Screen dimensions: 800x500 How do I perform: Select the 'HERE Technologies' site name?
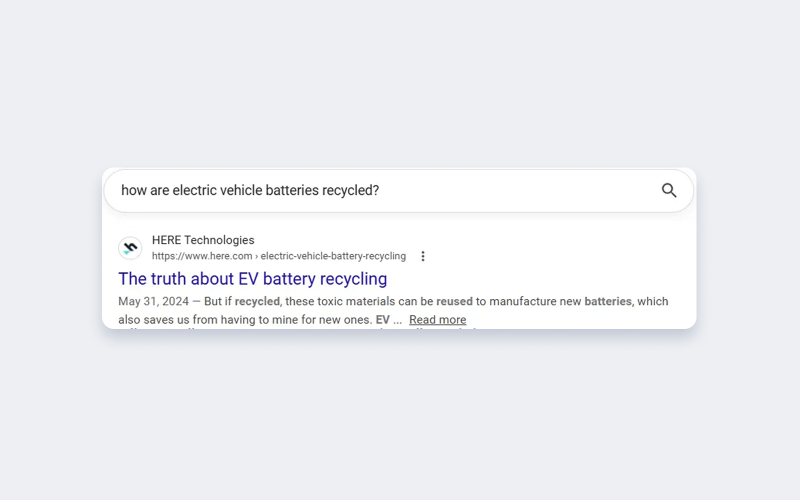(203, 240)
